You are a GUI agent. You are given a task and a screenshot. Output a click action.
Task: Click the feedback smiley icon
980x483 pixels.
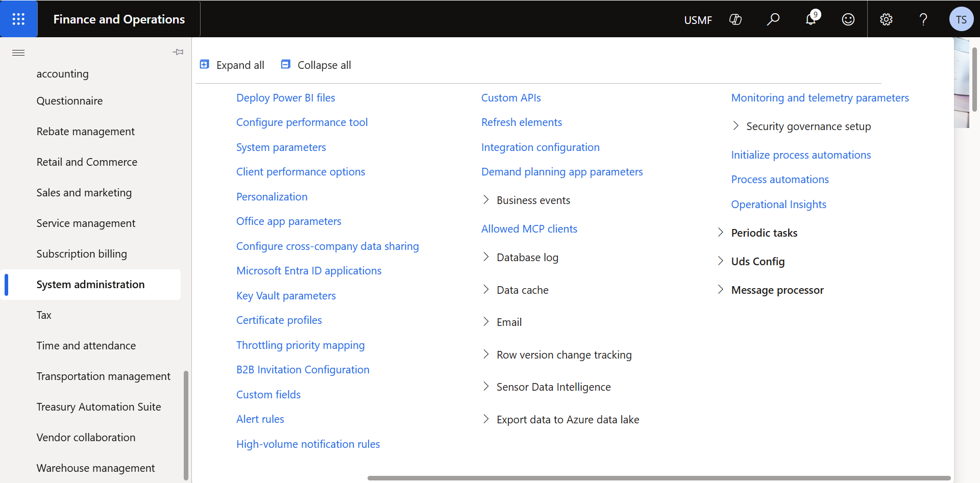point(848,19)
